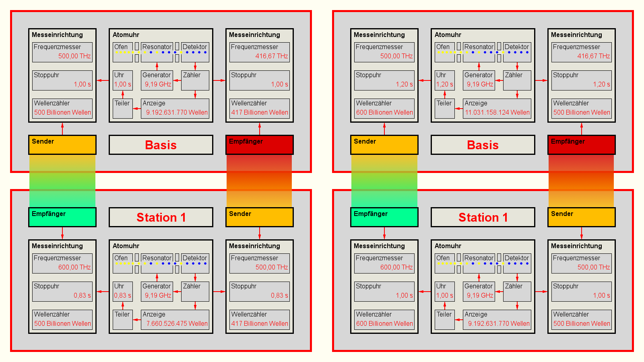Select the Anzeige field showing 11.031.158.124 Wellen
The width and height of the screenshot is (644, 362).
[497, 109]
